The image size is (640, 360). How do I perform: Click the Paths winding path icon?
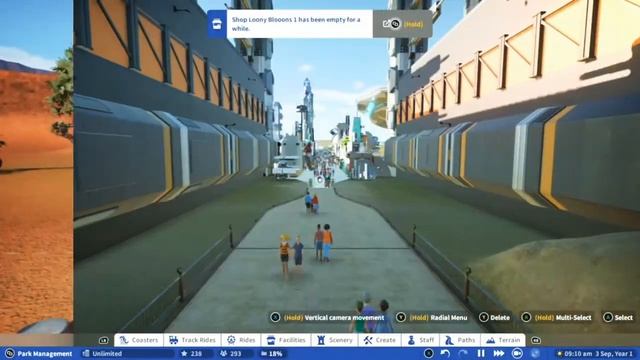tap(449, 340)
